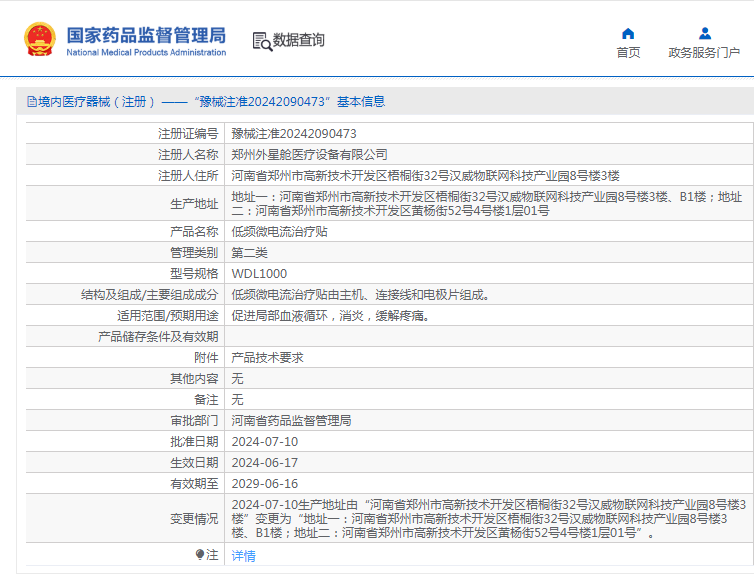The image size is (754, 575).
Task: Click 产品技术要求 attachment text
Action: [x=267, y=358]
